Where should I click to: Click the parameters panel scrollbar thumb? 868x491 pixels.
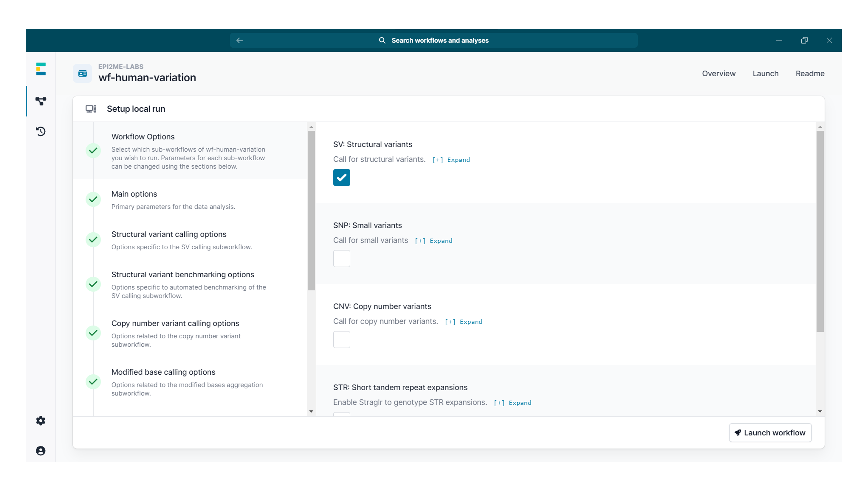click(820, 231)
